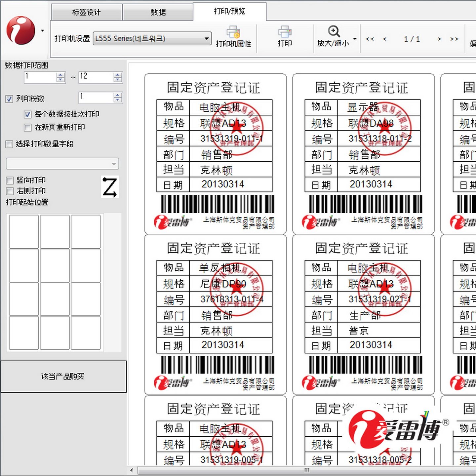This screenshot has height=476, width=476.
Task: Select the 显示器 label preview
Action: 363,154
